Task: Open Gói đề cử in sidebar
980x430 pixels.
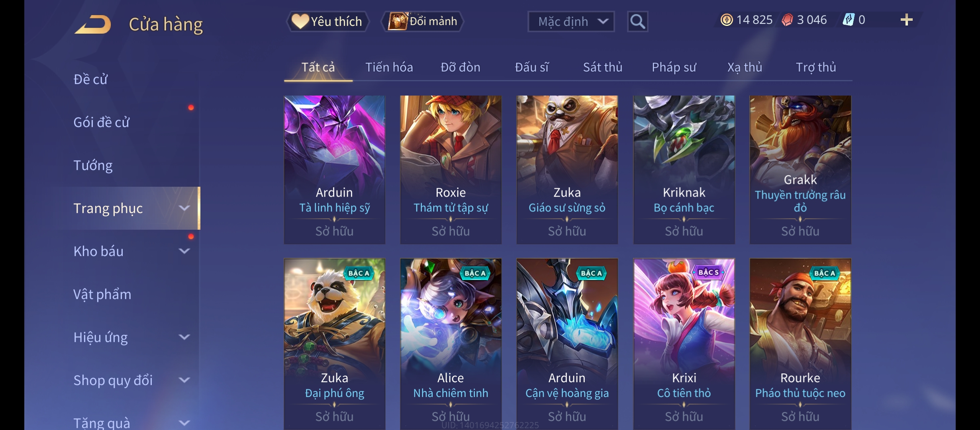Action: (101, 122)
